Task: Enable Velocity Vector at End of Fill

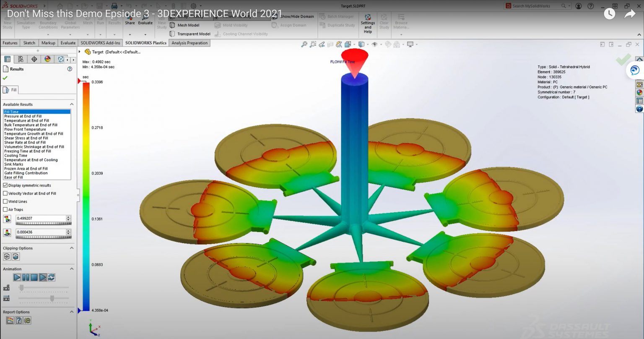Action: [5, 193]
